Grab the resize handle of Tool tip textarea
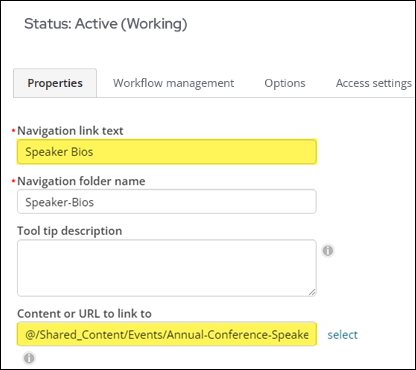This screenshot has width=416, height=370. [312, 292]
